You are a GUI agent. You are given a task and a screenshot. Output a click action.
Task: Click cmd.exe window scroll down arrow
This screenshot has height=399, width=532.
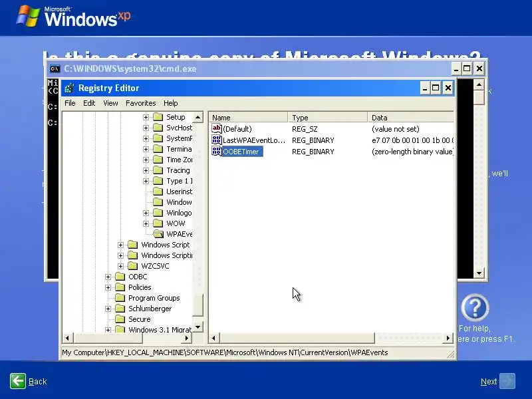pyautogui.click(x=479, y=273)
